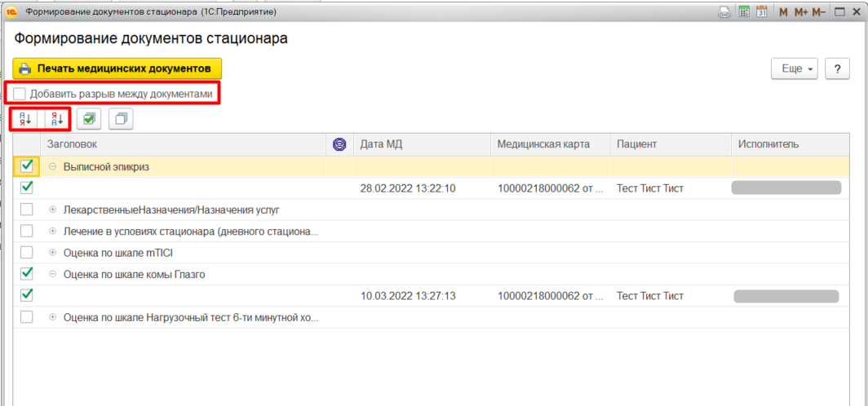Expand 'ЛекарственныеНазначения/Назначения услуг' group
The height and width of the screenshot is (406, 868).
tap(53, 210)
